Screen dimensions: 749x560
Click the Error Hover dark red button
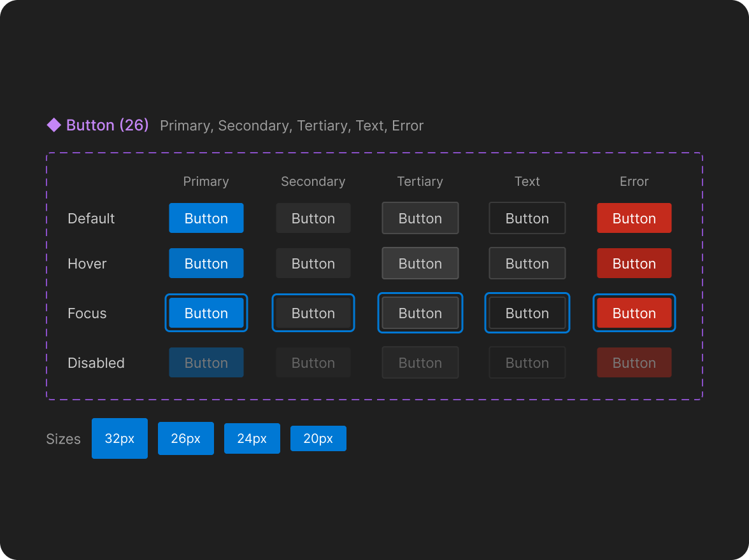pos(634,263)
